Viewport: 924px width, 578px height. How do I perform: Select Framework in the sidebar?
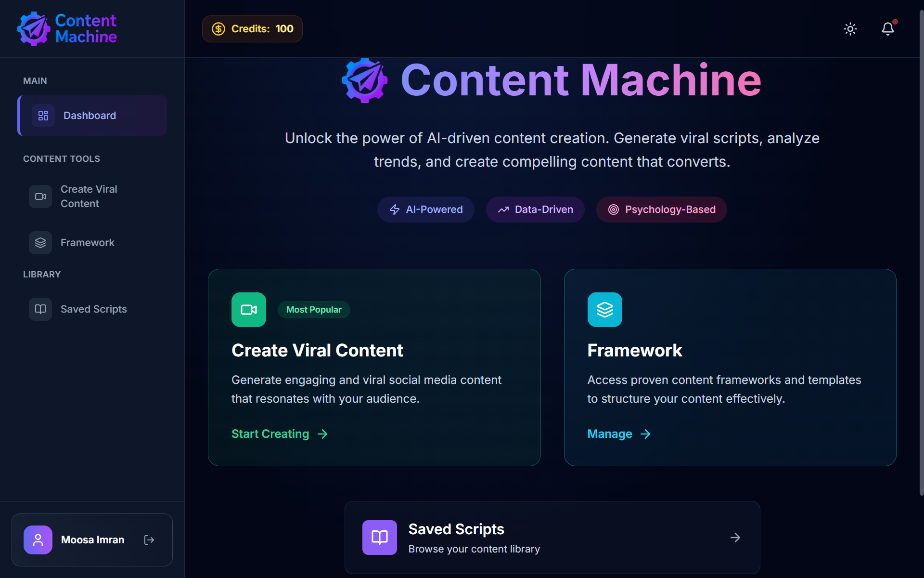88,243
